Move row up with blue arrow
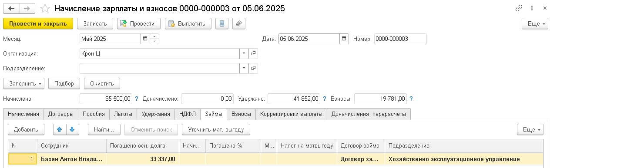Screen dimensions: 644x168 pyautogui.click(x=60, y=129)
